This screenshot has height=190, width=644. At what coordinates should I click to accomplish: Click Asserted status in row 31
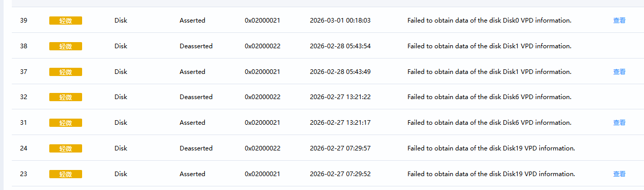[192, 123]
